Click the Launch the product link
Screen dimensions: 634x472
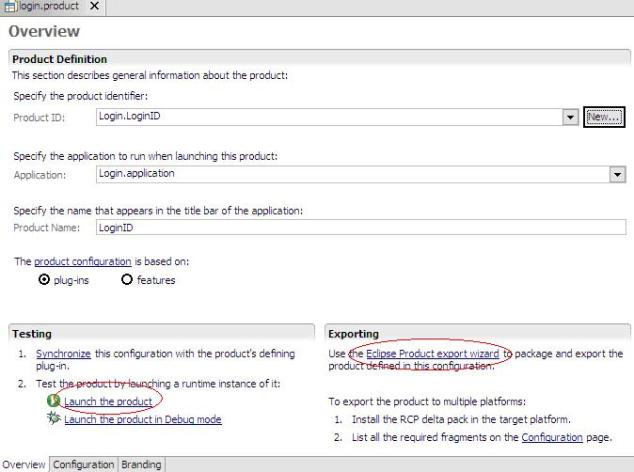(108, 402)
